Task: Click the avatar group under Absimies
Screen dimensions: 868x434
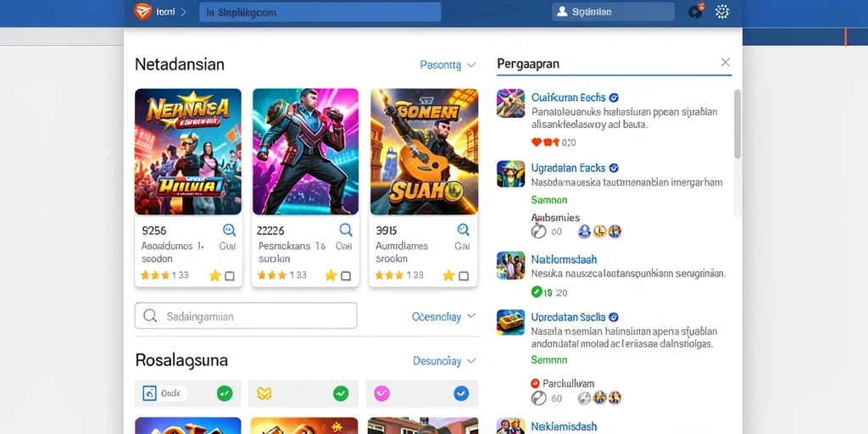Action: coord(599,231)
